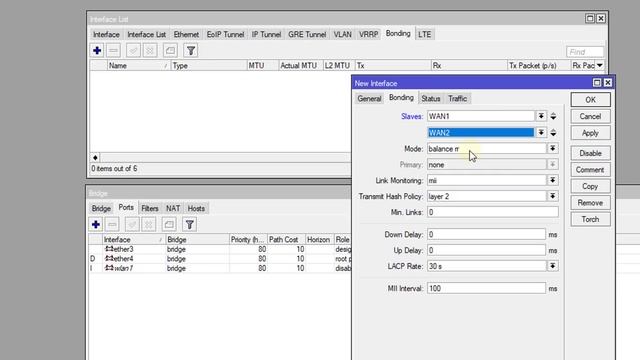Viewport: 640px width, 360px height.
Task: Click the comment icon in Bridge toolbar
Action: coord(169,224)
